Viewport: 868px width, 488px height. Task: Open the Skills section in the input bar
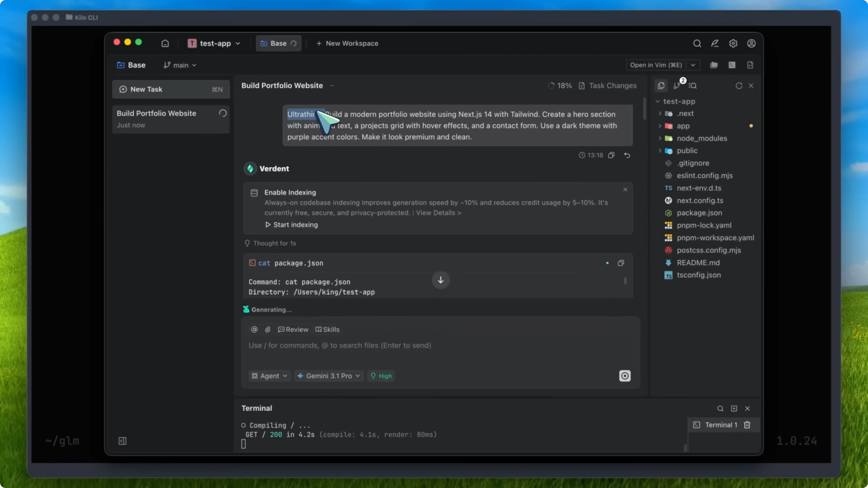coord(327,329)
